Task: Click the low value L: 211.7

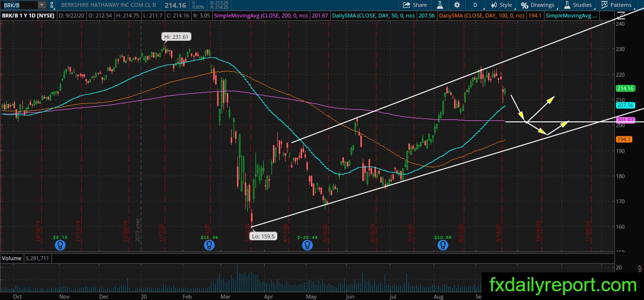Action: coord(153,16)
